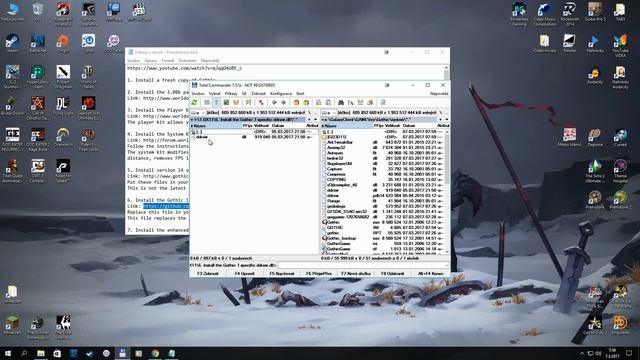Image resolution: width=640 pixels, height=360 pixels.
Task: Open Origin desktop shortcut
Action: click(63, 43)
